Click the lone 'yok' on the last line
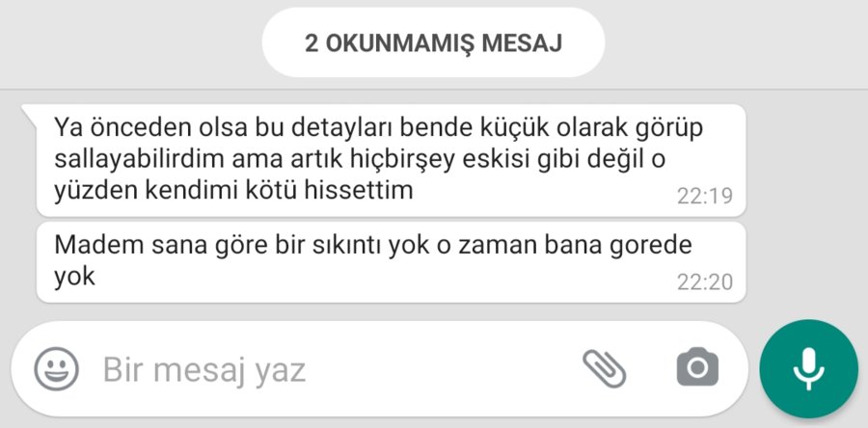This screenshot has height=428, width=868. pyautogui.click(x=74, y=277)
